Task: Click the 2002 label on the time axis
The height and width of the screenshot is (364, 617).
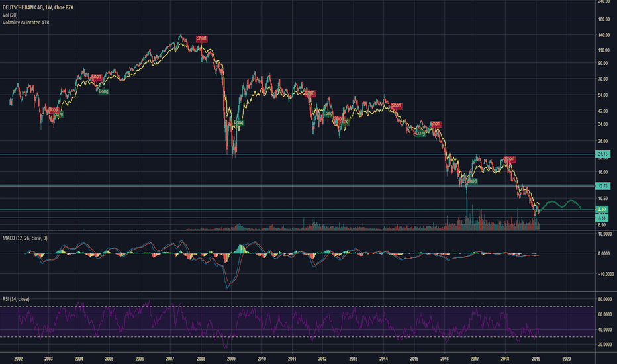Action: pyautogui.click(x=18, y=359)
